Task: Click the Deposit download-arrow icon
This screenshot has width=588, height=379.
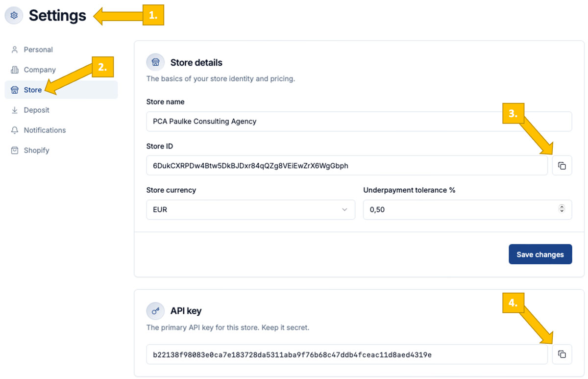Action: 15,110
